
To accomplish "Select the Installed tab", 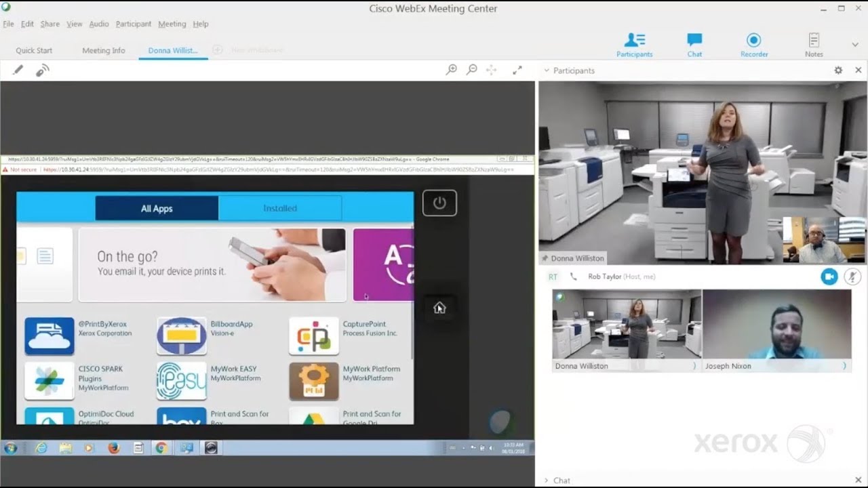I will tap(280, 208).
